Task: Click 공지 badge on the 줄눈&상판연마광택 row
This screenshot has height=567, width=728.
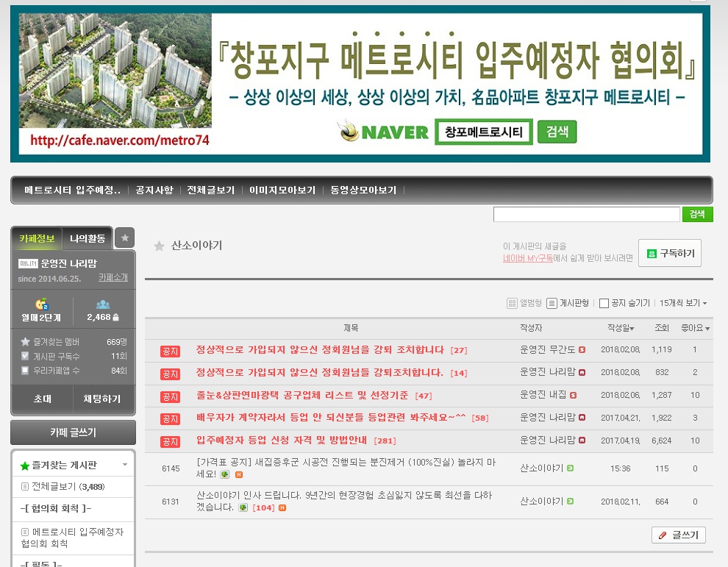Action: tap(170, 396)
